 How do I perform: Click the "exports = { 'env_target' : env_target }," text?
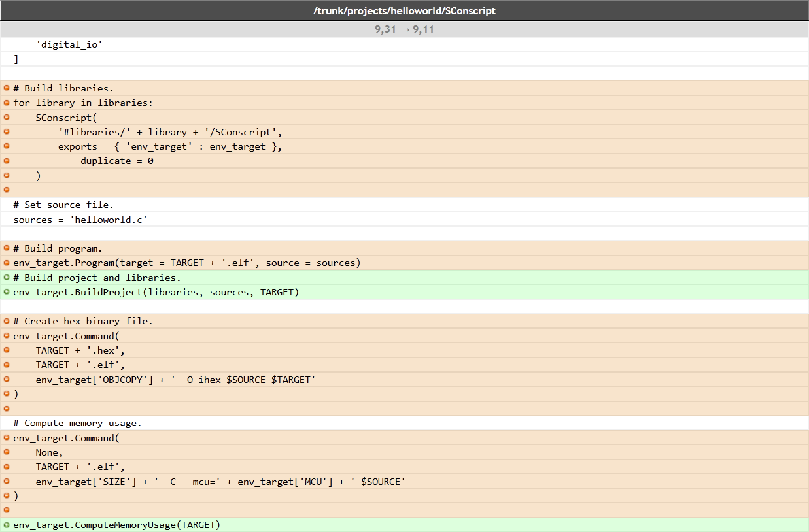coord(170,146)
